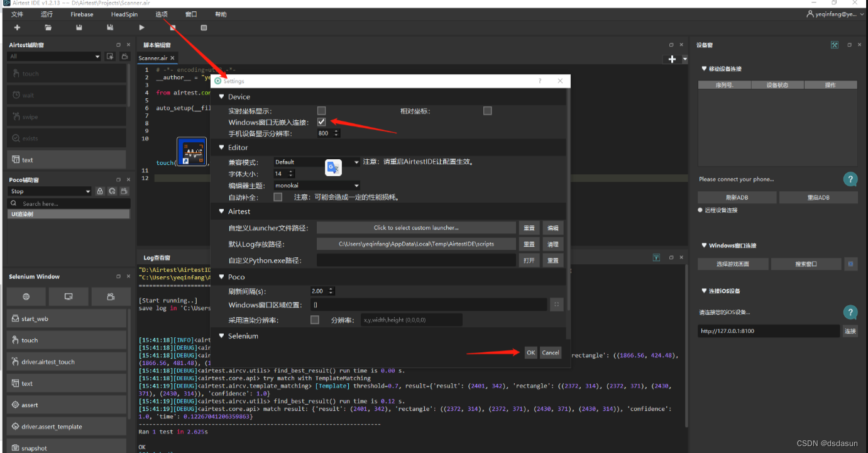Toggle the 实时坐标显示 checkbox
This screenshot has height=453, width=868.
tap(321, 111)
